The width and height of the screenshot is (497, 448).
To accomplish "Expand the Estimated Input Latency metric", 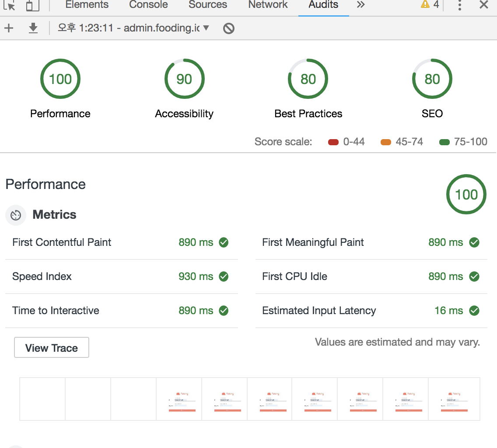I will [371, 311].
